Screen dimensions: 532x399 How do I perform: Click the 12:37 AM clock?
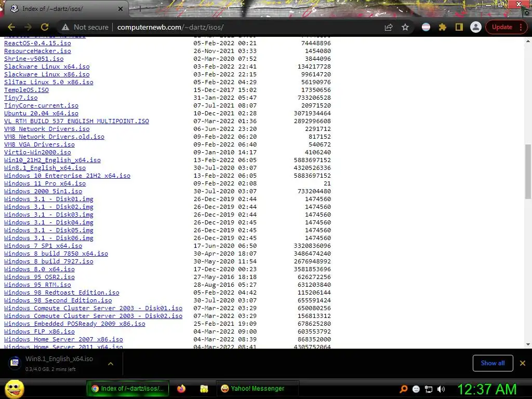(487, 389)
